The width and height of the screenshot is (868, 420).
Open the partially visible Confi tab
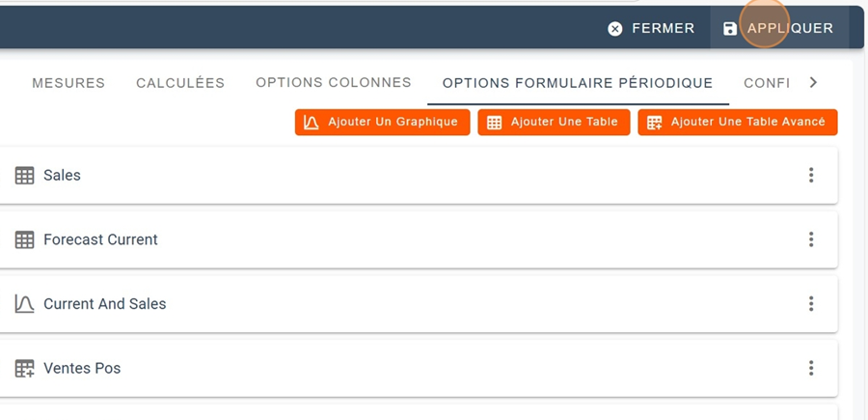[767, 83]
